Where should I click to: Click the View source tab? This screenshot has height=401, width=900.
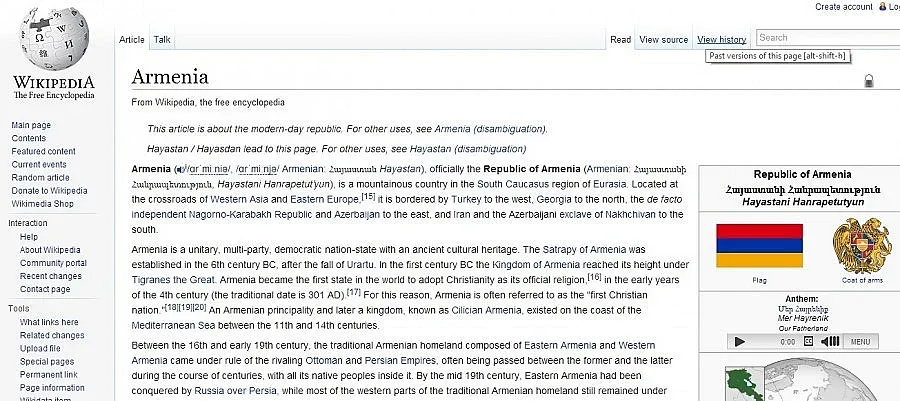(x=663, y=40)
